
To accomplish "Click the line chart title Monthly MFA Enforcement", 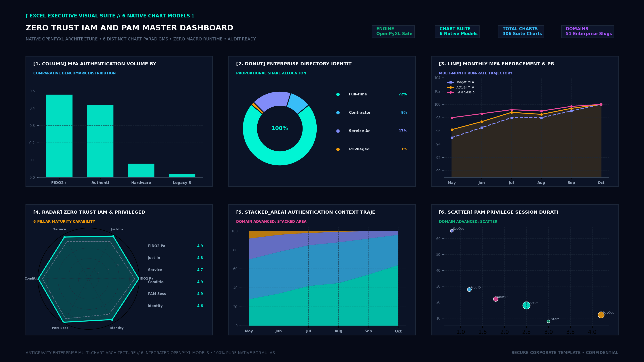I will click(x=496, y=64).
